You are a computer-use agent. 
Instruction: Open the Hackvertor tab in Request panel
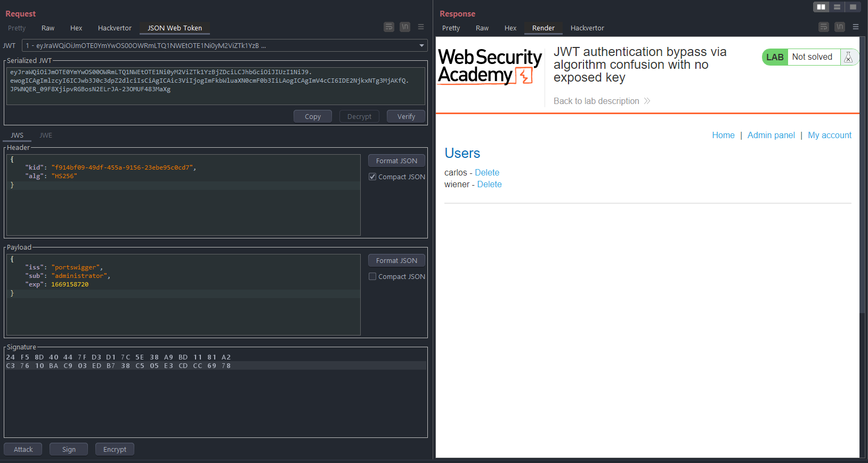pyautogui.click(x=115, y=28)
